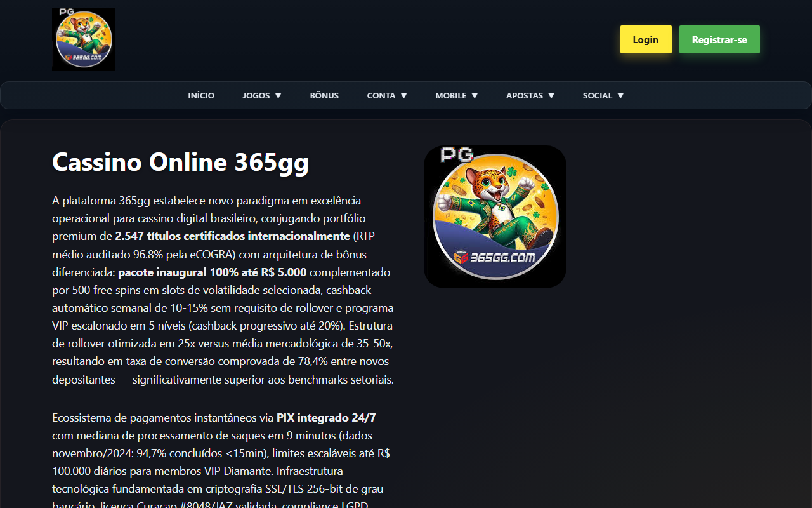
Task: Click the bold text 'PIX integrado 24/7'
Action: pyautogui.click(x=326, y=418)
